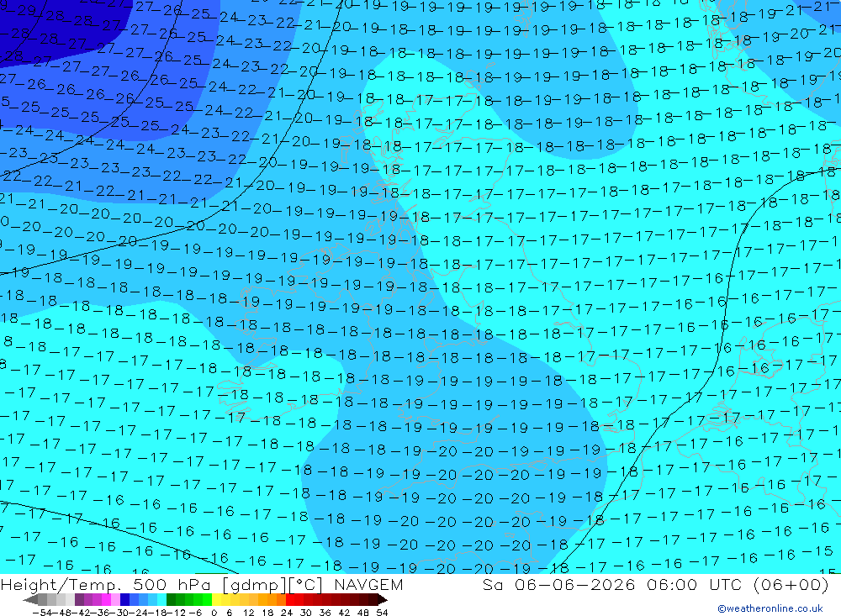841x616 pixels.
Task: Click the '[gdmp]' unit text in the title
Action: tap(254, 585)
